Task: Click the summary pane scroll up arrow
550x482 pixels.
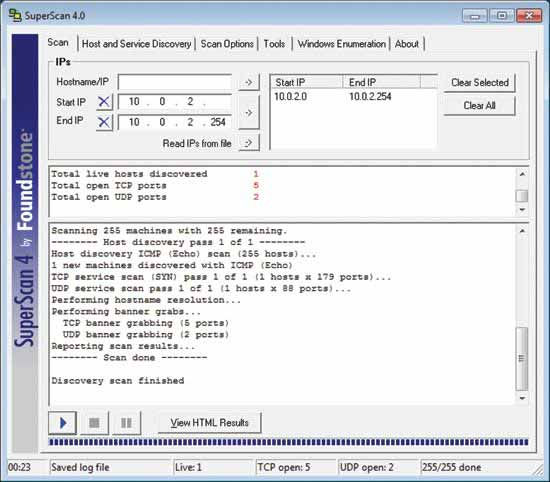Action: click(522, 174)
